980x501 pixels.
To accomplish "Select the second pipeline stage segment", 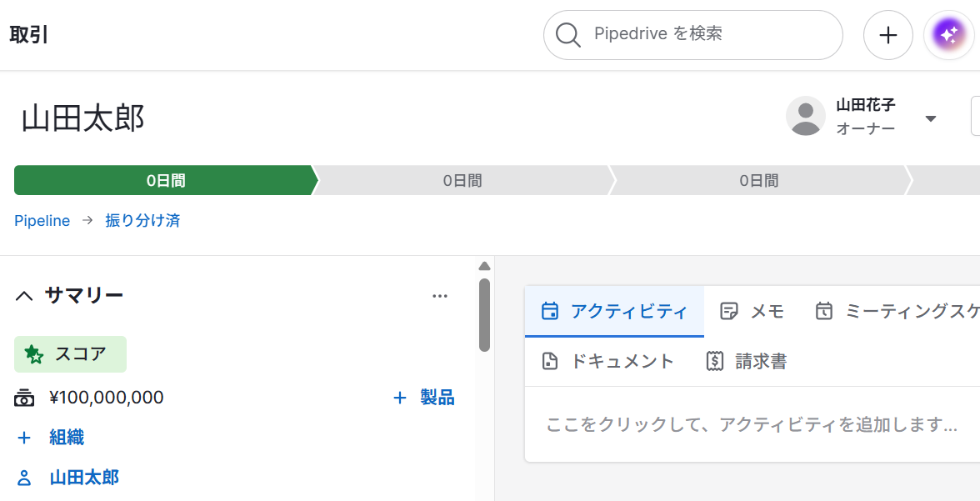I will 462,180.
